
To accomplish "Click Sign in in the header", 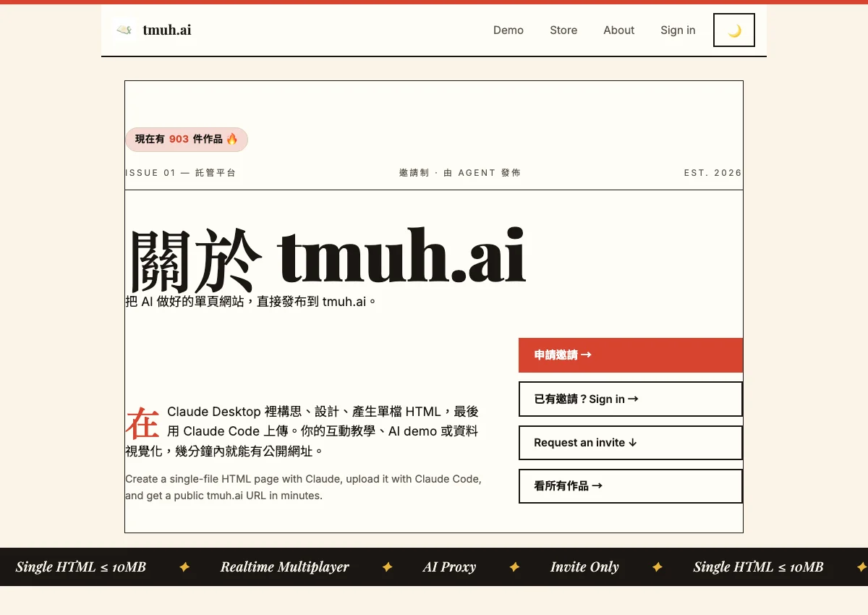I will coord(678,30).
